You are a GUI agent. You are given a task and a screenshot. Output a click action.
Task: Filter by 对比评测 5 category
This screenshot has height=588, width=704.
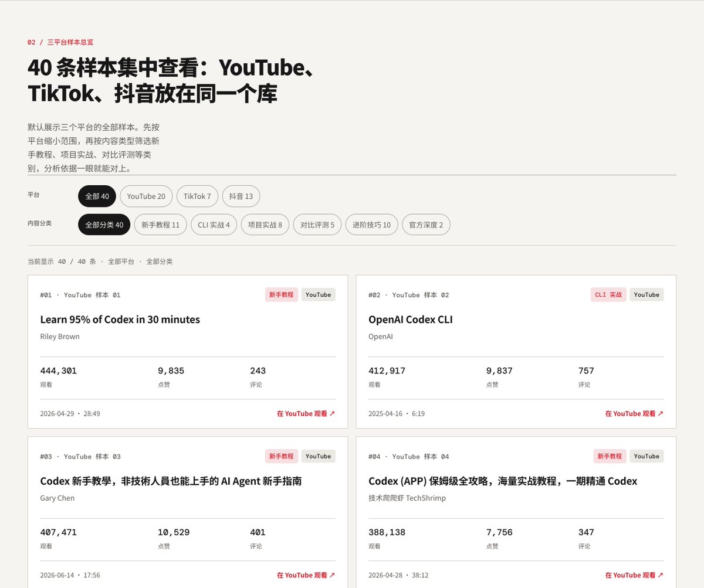317,225
